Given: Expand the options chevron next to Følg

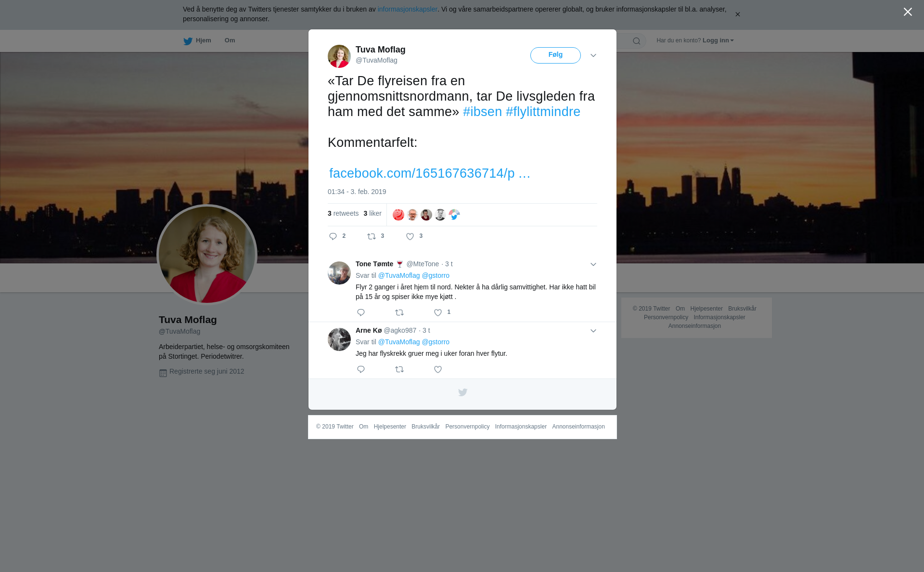Looking at the screenshot, I should point(593,56).
